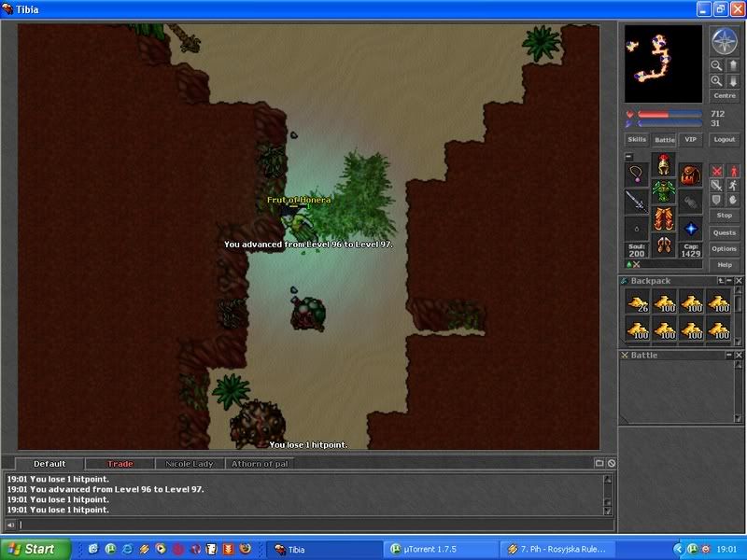Open the backpack equipment slot
The width and height of the screenshot is (747, 560).
click(x=690, y=175)
